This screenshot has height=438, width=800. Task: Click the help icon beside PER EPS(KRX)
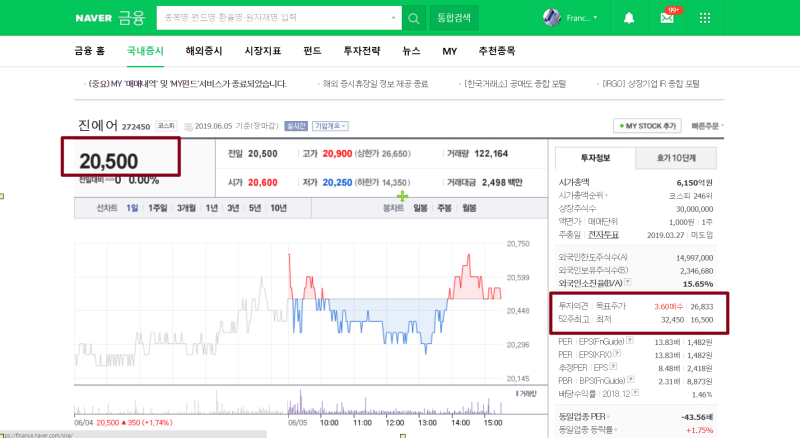point(617,353)
